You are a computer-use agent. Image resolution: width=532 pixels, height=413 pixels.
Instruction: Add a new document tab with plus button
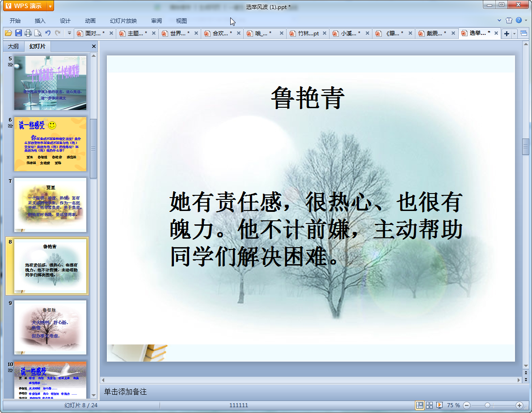pos(507,34)
